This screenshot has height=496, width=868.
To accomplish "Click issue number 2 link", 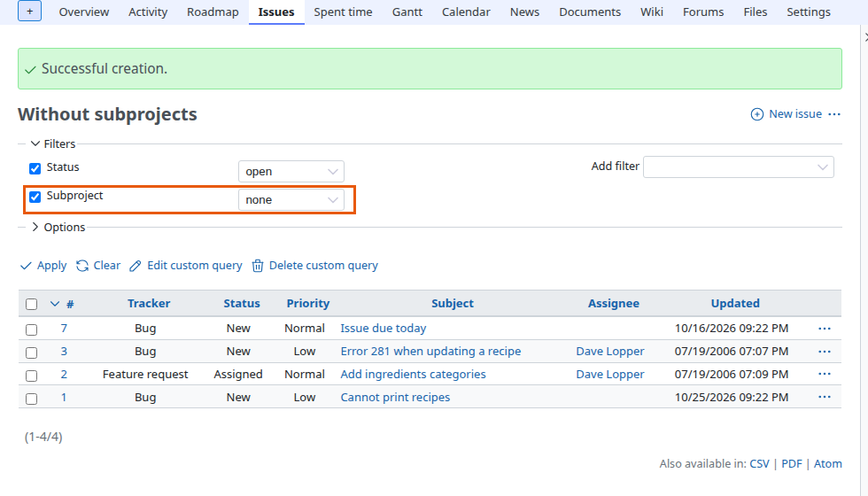I will tap(64, 374).
